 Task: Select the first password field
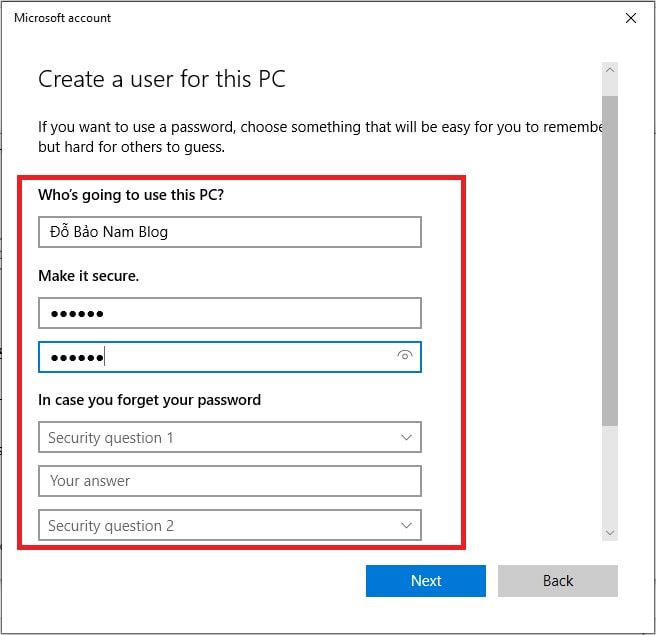[x=230, y=313]
